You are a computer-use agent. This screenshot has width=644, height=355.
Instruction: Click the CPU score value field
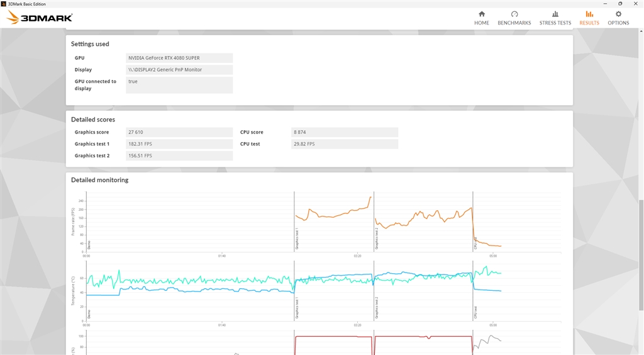click(x=345, y=132)
